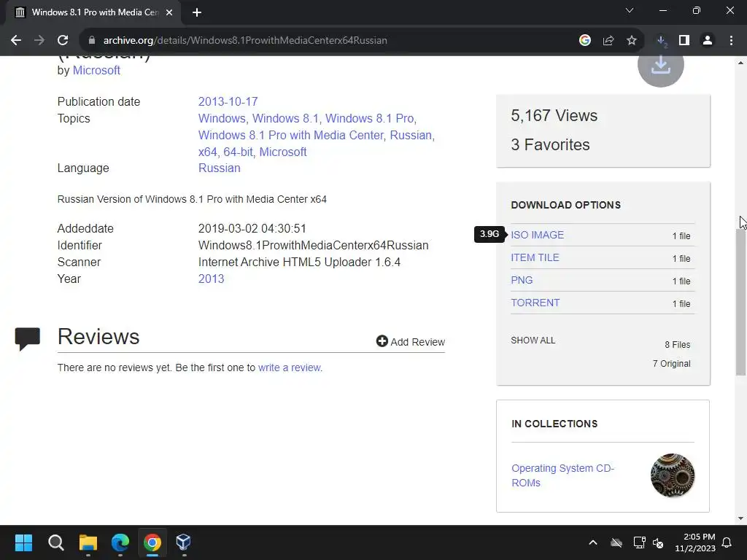This screenshot has width=747, height=560.
Task: Open the notifications bell icon
Action: [727, 542]
